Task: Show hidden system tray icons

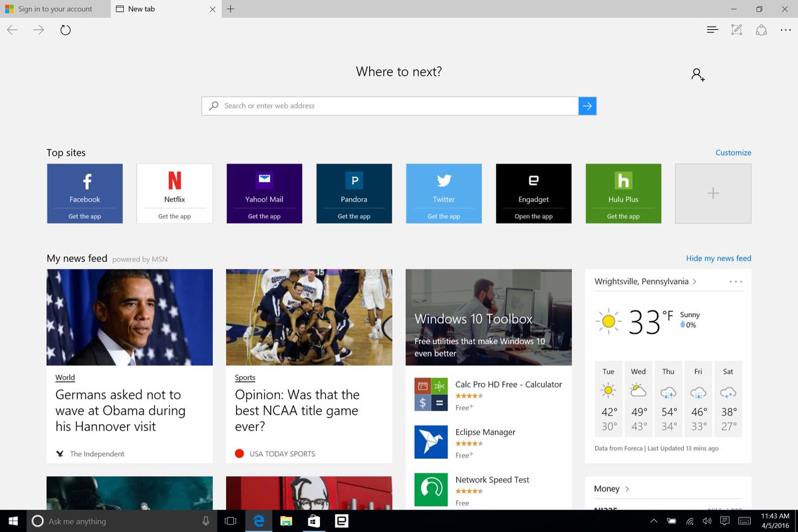Action: 654,521
